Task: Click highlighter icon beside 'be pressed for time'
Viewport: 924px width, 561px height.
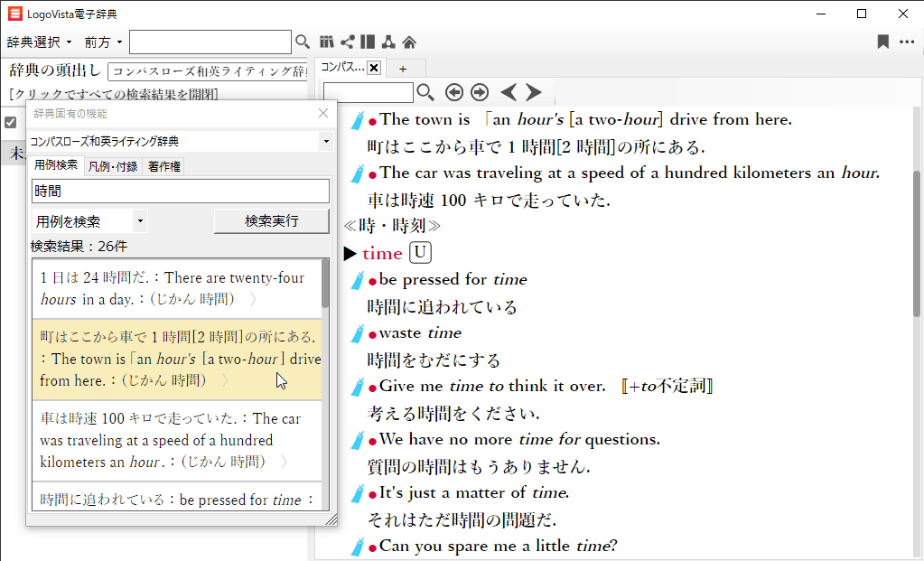Action: 358,280
